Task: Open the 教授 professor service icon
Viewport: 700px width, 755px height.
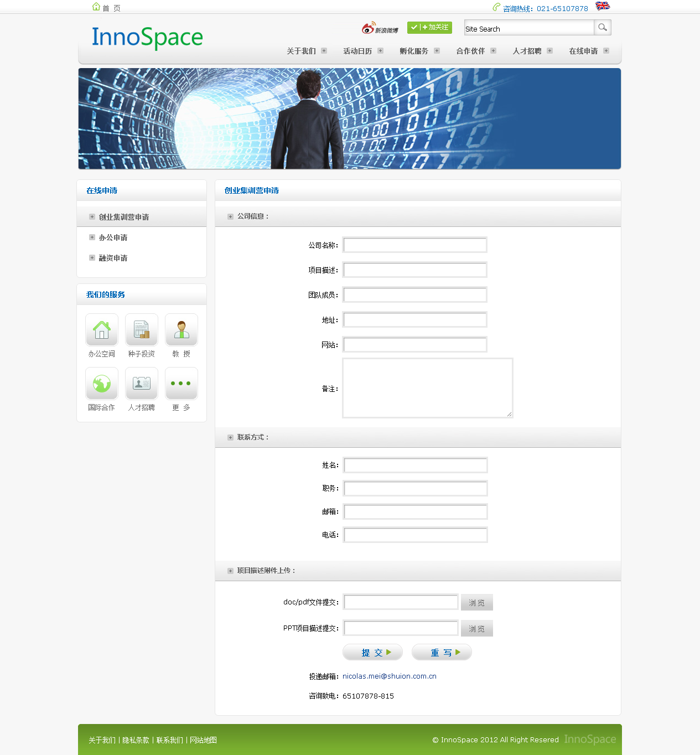Action: 182,330
